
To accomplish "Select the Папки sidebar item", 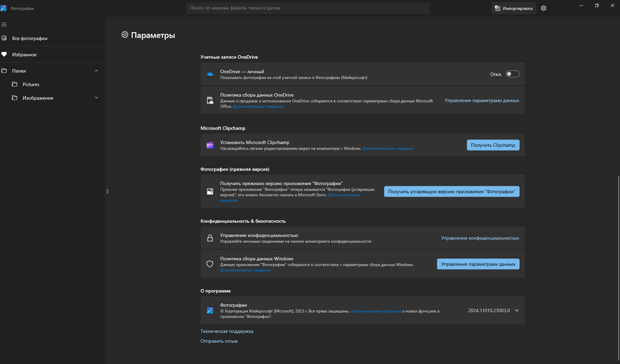I will pos(52,70).
